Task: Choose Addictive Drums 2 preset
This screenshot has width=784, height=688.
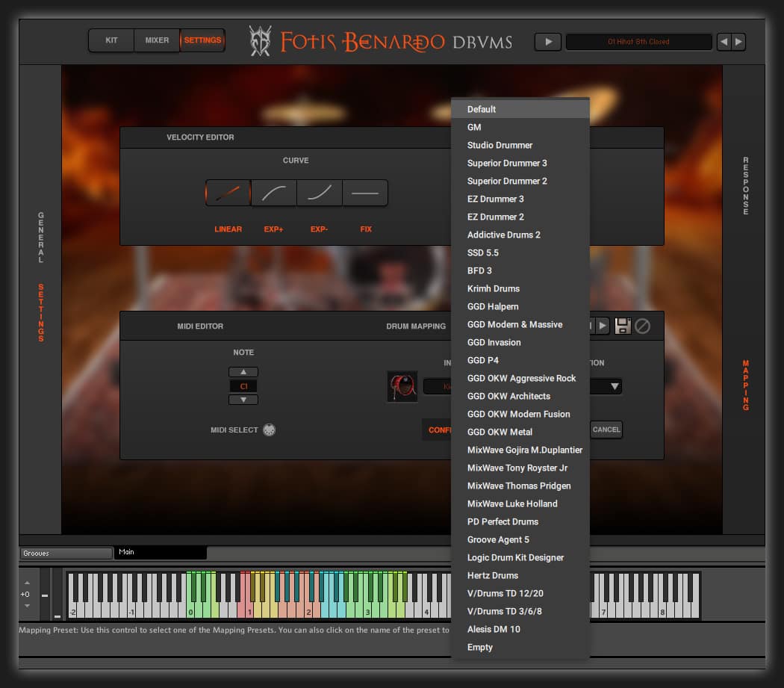Action: (x=520, y=235)
